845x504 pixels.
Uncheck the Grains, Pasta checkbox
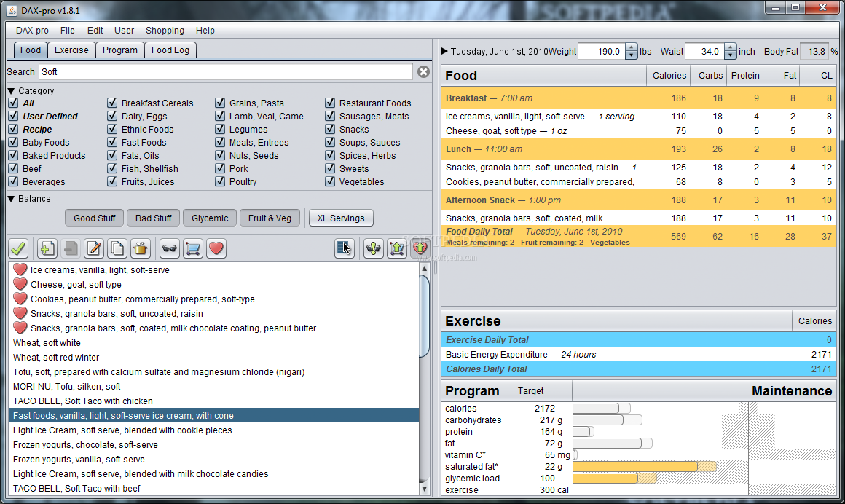tap(220, 103)
